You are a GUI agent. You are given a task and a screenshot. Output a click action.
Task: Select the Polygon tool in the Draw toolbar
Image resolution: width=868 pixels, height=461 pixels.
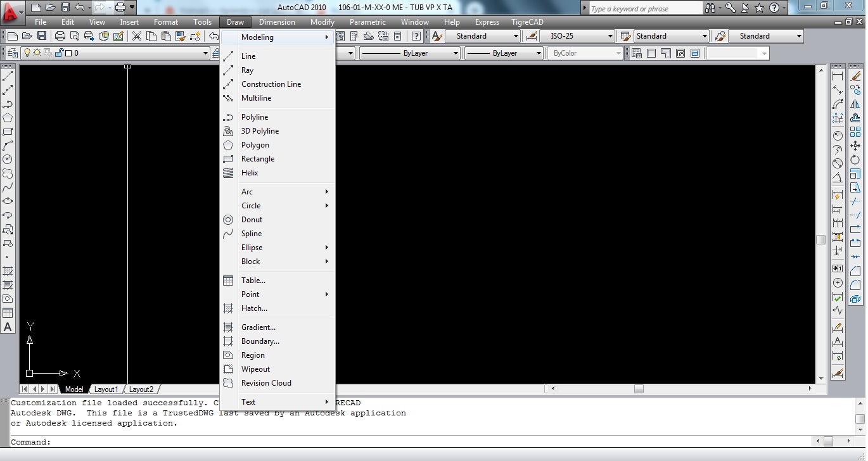pos(7,117)
